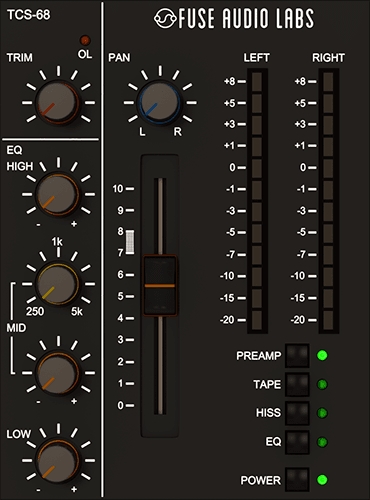Click the 5k frequency label
370x500 pixels.
[x=77, y=311]
